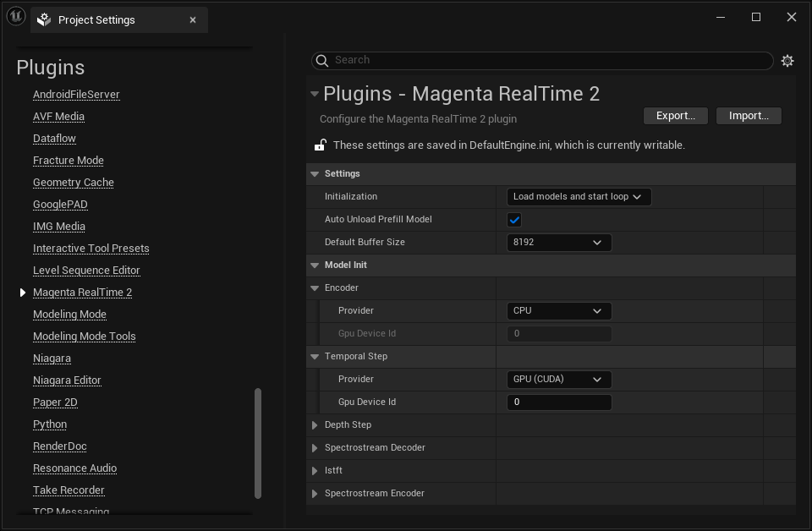The image size is (812, 531).
Task: Expand the Spectrostream Decoder group
Action: point(315,447)
